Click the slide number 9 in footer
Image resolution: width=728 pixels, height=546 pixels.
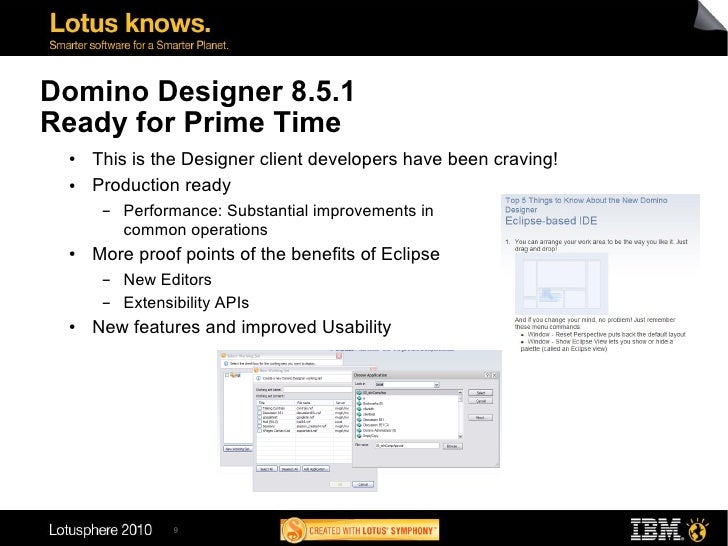click(176, 530)
